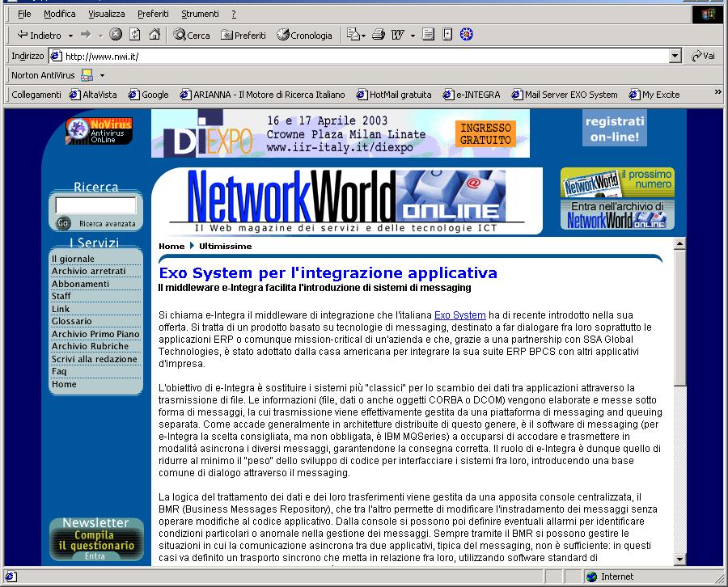Click the registrati on-line button

[x=614, y=129]
